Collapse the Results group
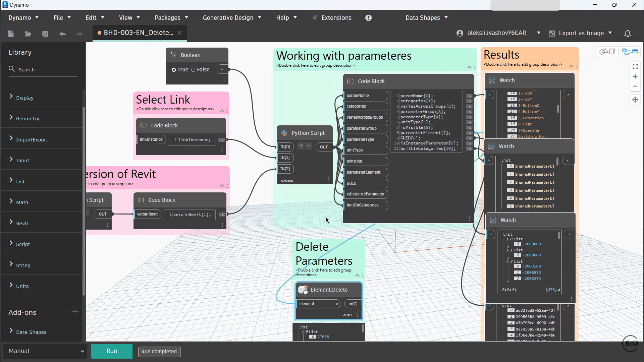This screenshot has width=644, height=362. click(571, 66)
